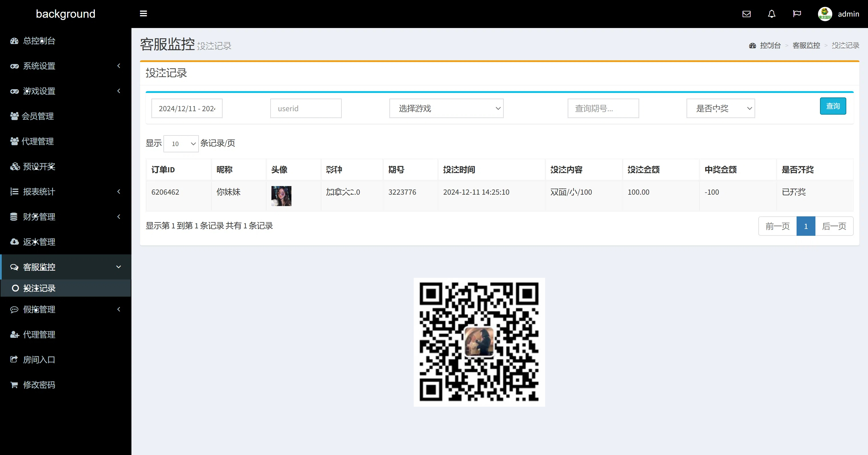Go to 前一页 previous page
This screenshot has width=868, height=455.
[x=777, y=226]
